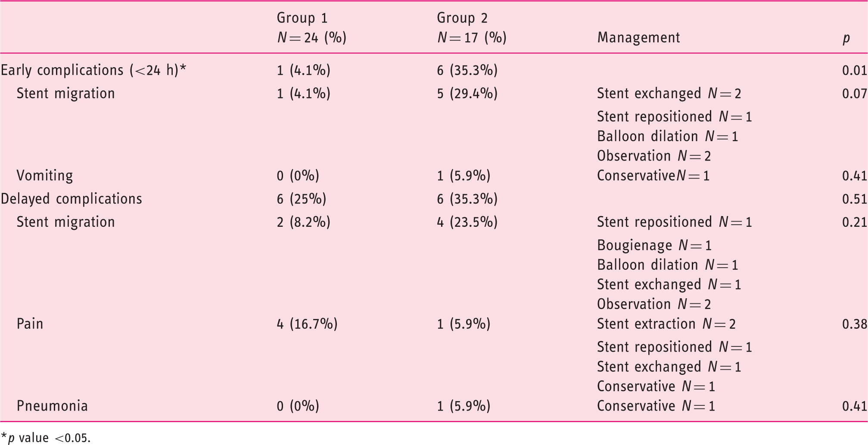The height and width of the screenshot is (445, 868).
Task: Select the Stent extraction N=2 entry
Action: (666, 324)
